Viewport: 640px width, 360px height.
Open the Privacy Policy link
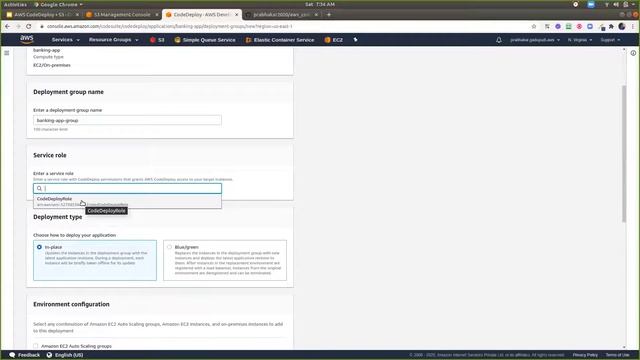tap(585, 355)
